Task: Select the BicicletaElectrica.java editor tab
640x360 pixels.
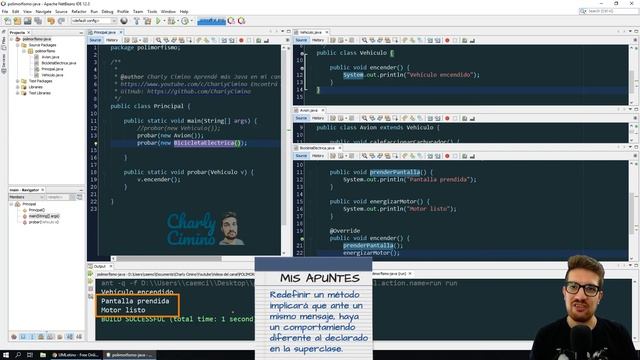Action: coord(317,148)
